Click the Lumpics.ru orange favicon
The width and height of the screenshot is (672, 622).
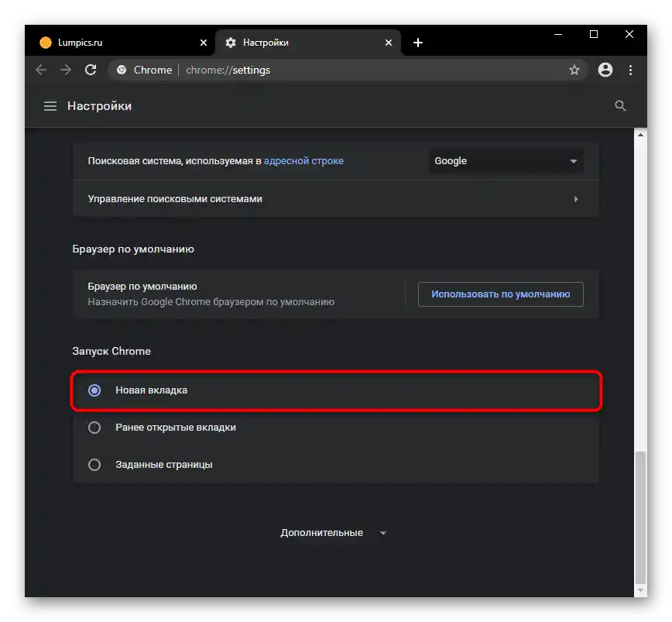[46, 43]
